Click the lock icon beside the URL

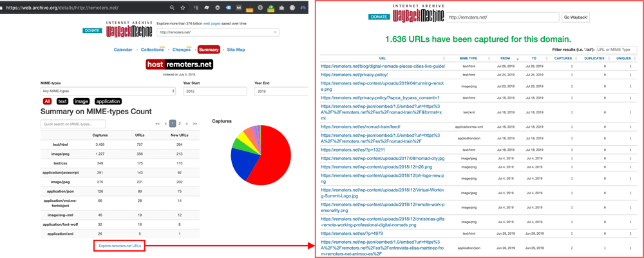coord(2,7)
